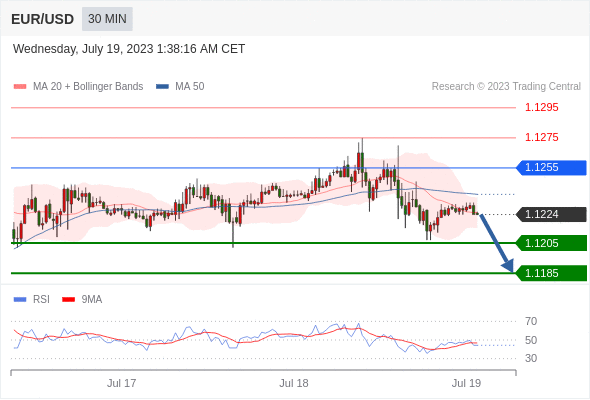The height and width of the screenshot is (400, 590).
Task: Select the 1.1275 resistance price label
Action: pos(541,137)
